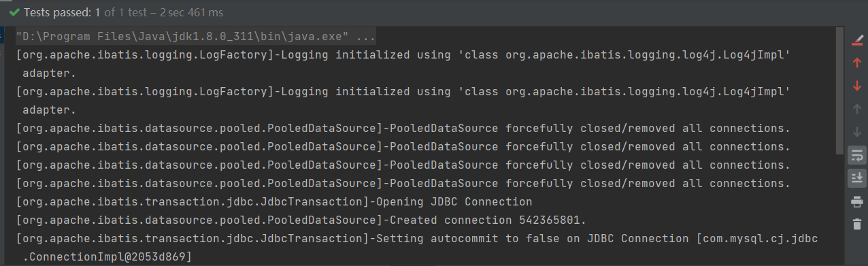Toggle the Soft-Wrap option for console
Image resolution: width=868 pixels, height=266 pixels.
[856, 155]
